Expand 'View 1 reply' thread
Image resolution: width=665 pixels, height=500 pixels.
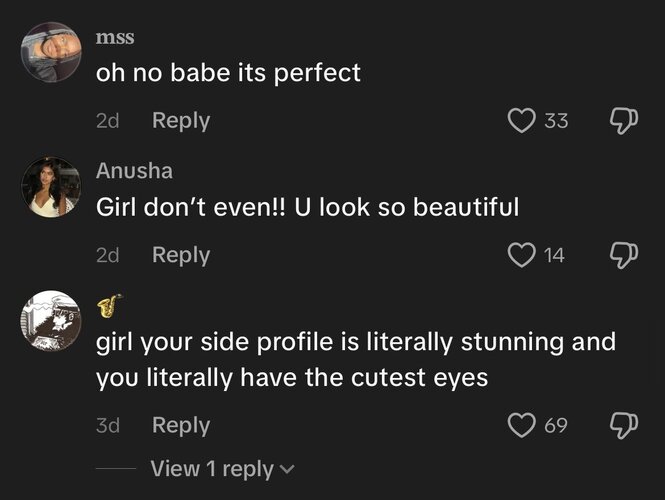tap(222, 469)
